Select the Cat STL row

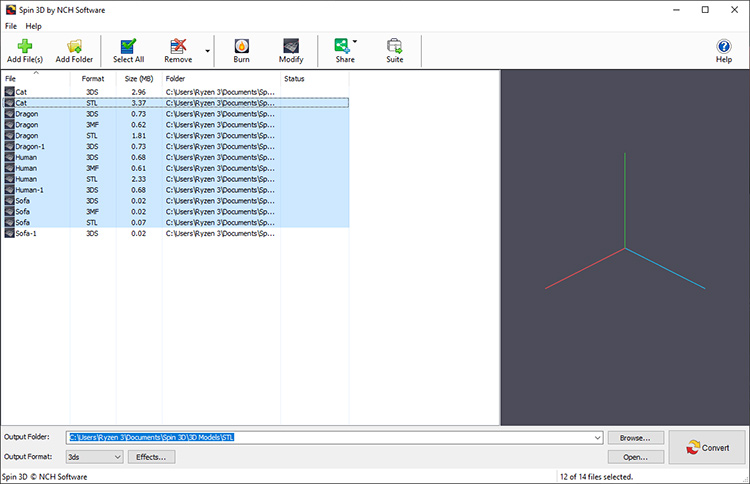(176, 102)
